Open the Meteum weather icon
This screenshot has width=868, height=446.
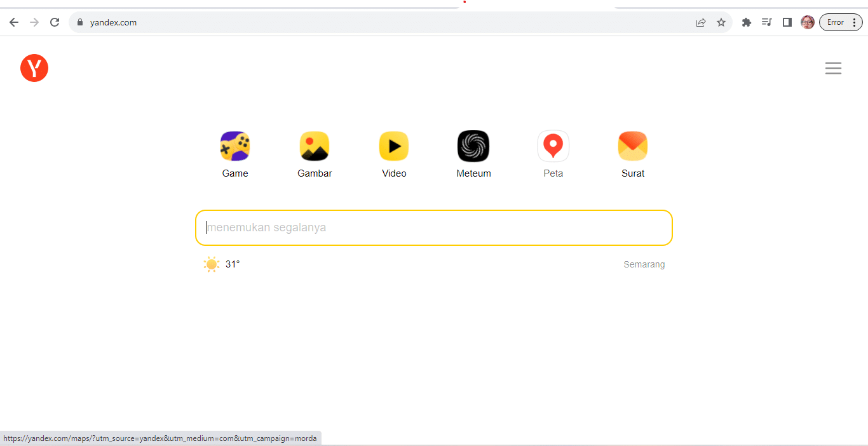(473, 146)
